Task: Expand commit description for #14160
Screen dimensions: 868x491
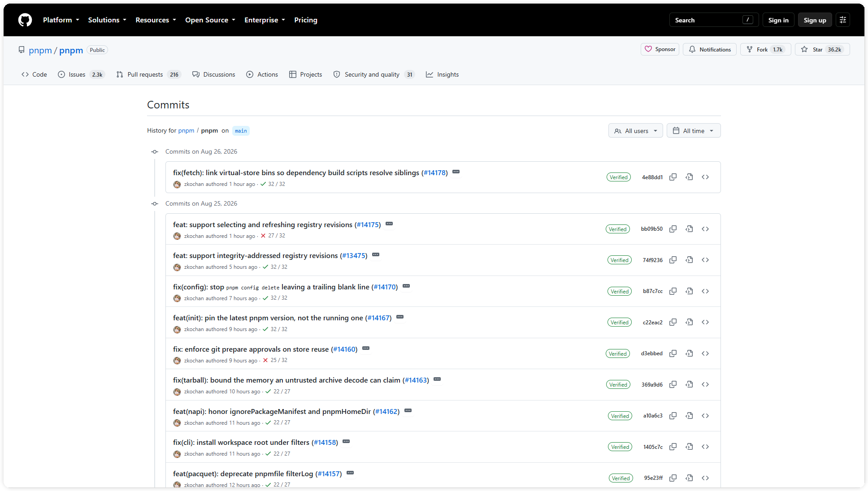Action: click(366, 349)
